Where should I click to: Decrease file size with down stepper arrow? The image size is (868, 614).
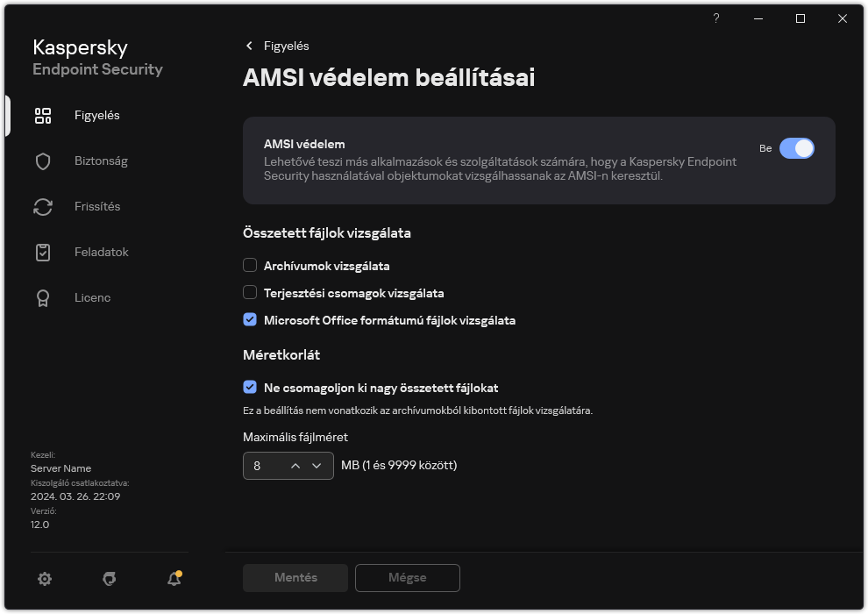pos(317,466)
